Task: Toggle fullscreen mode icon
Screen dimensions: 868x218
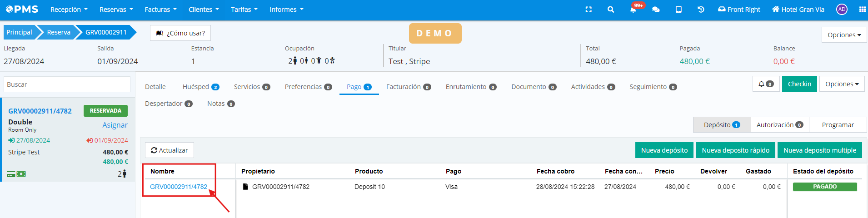Action: point(589,10)
